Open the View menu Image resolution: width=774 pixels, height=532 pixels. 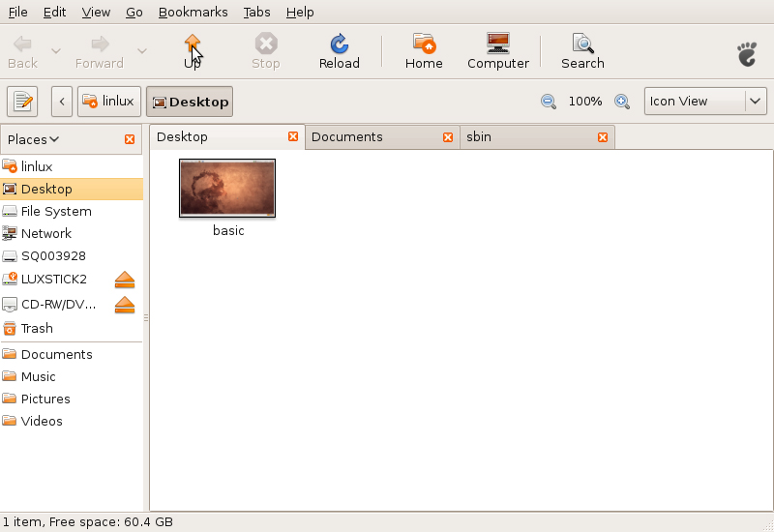(96, 12)
